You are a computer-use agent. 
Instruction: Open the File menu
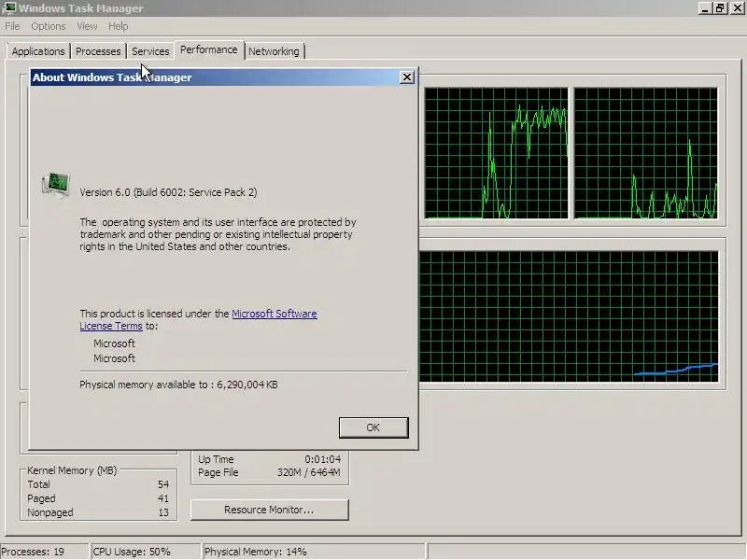pyautogui.click(x=12, y=26)
